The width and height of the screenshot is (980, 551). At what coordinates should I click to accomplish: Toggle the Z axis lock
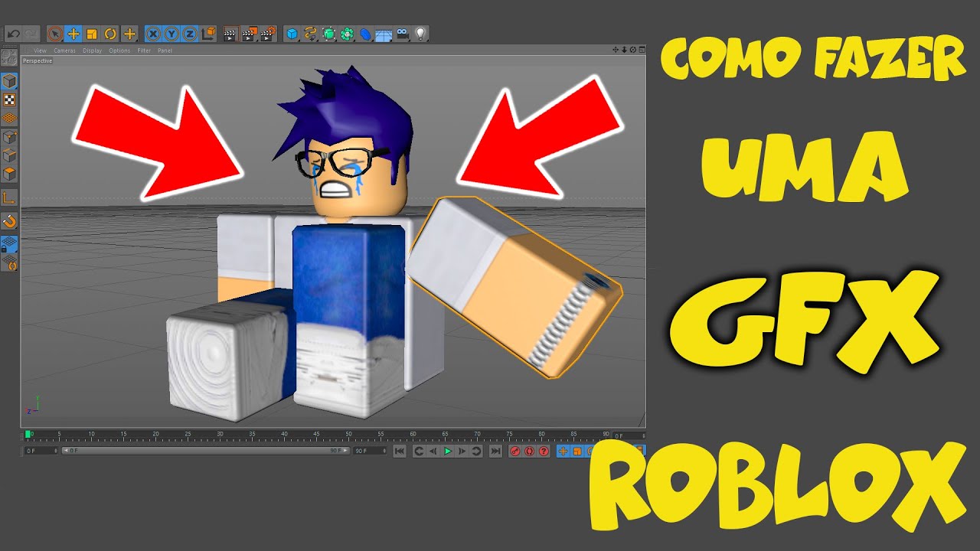(189, 34)
